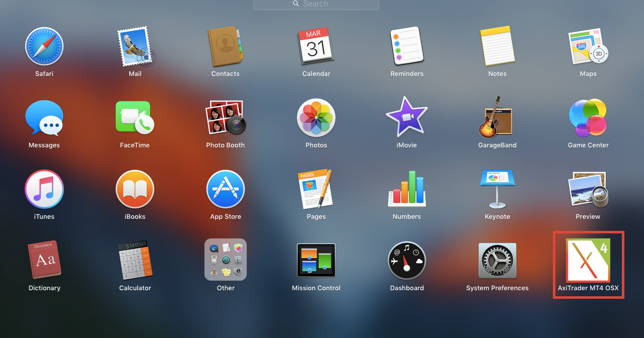Viewport: 644px width, 338px height.
Task: Launch the Maps application
Action: (x=588, y=46)
